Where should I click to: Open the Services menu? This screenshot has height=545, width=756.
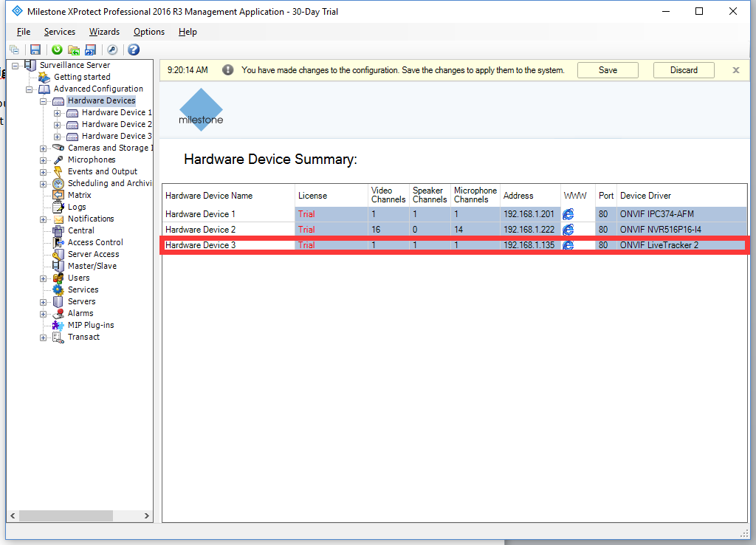(60, 32)
